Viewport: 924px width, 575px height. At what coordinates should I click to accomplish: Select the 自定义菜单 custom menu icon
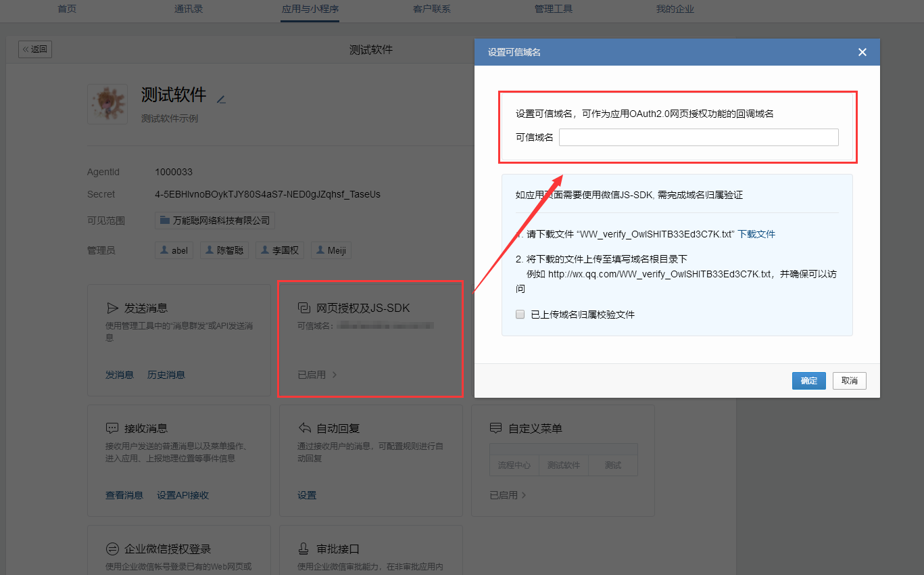click(x=497, y=428)
